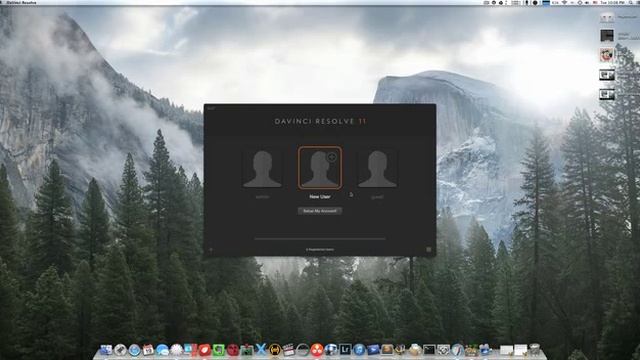Click the blue X icon in dock

[261, 350]
